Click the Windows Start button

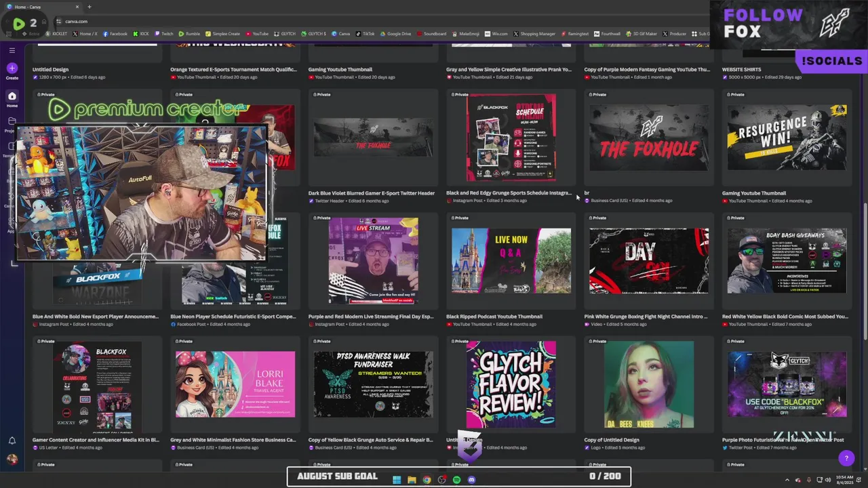point(397,480)
